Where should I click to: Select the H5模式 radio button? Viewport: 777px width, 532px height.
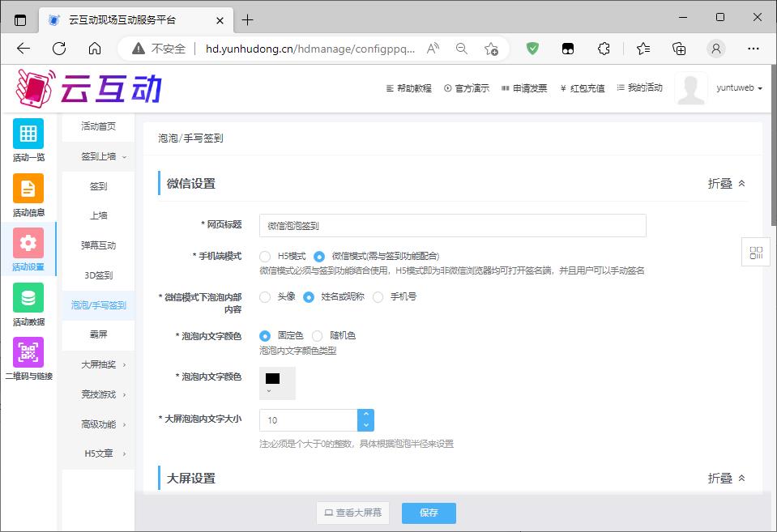(265, 256)
